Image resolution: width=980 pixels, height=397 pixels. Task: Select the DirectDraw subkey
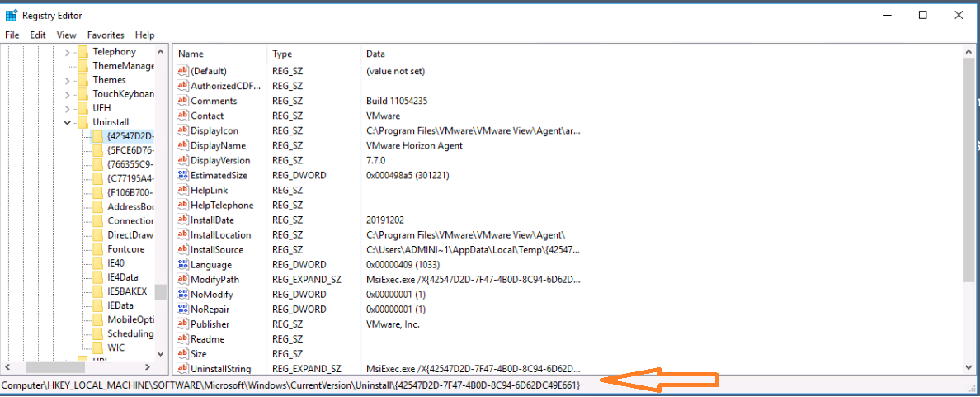pos(130,235)
